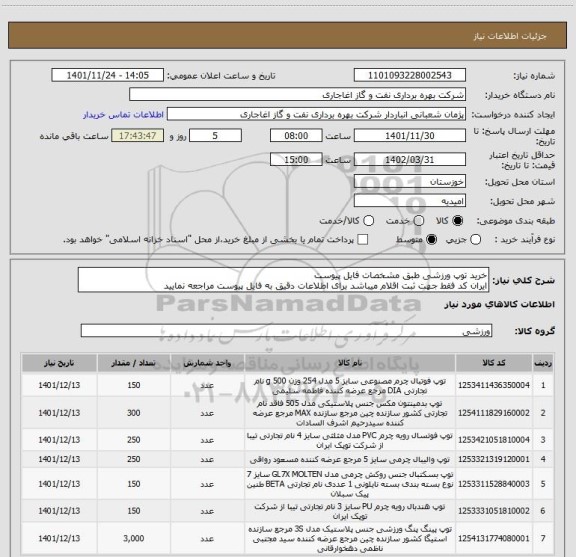The image size is (576, 557).
Task: Click quantity 150 in row 1
Action: pyautogui.click(x=134, y=385)
